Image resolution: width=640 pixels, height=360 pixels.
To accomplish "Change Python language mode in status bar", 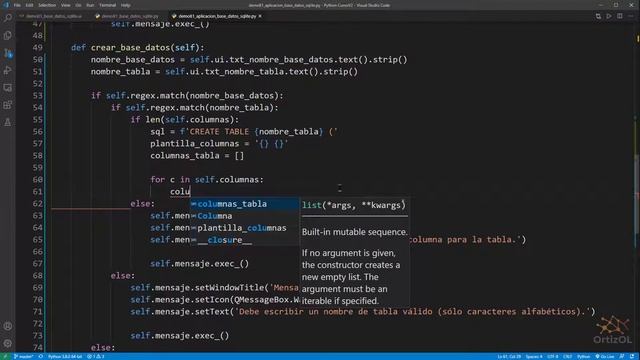I will coord(583,357).
